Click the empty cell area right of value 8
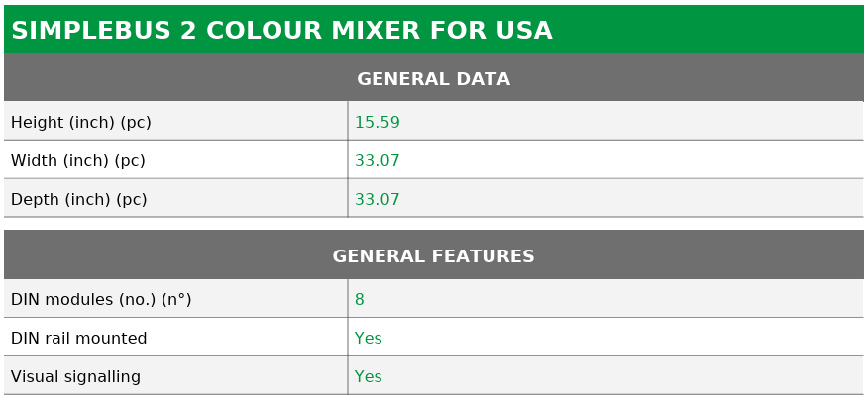The image size is (868, 402). tap(614, 299)
